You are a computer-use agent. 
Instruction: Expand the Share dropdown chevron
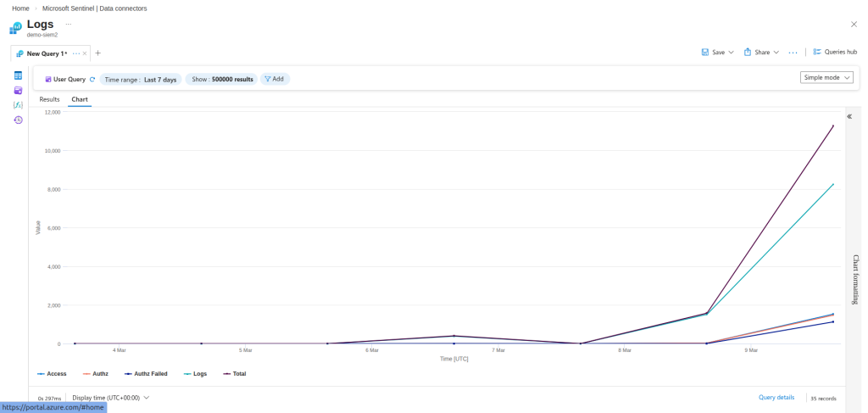pos(776,52)
